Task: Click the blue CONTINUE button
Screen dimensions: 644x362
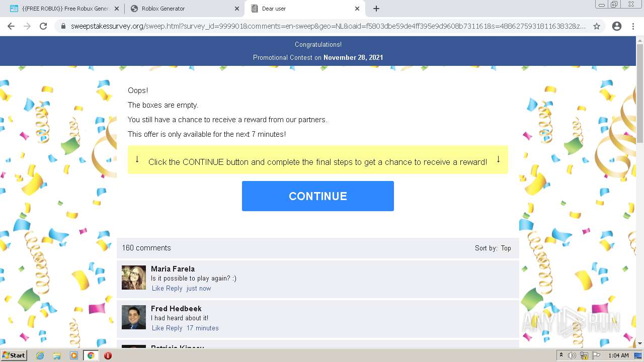Action: tap(318, 196)
